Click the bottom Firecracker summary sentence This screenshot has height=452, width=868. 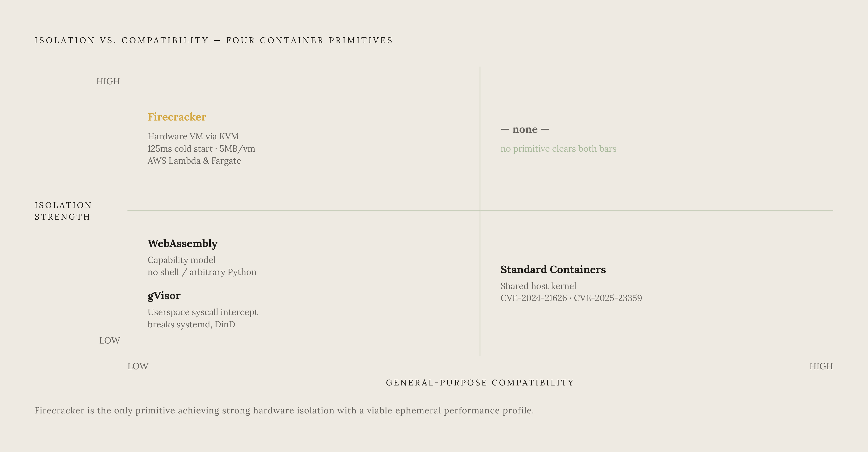285,411
